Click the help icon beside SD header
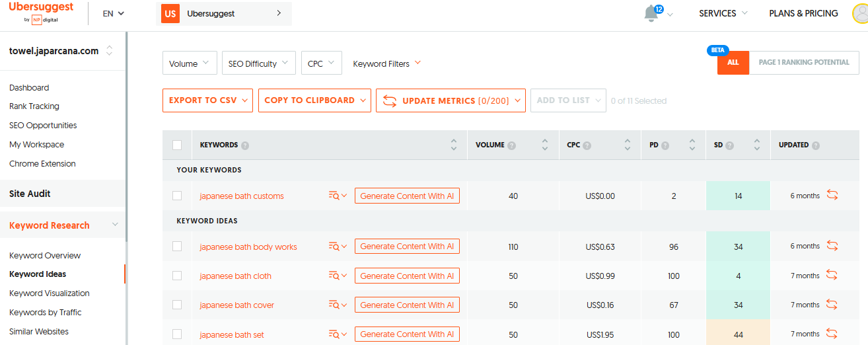Viewport: 868px width, 345px height. point(730,145)
